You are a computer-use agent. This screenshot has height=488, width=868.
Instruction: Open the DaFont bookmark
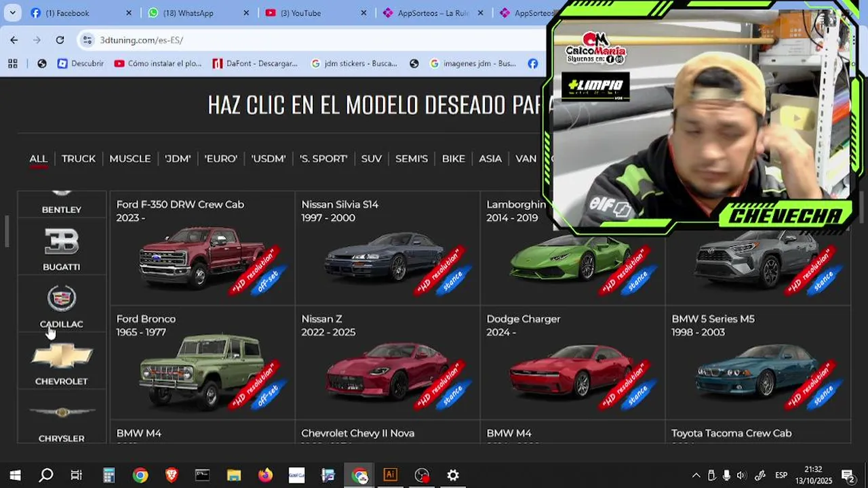(255, 64)
